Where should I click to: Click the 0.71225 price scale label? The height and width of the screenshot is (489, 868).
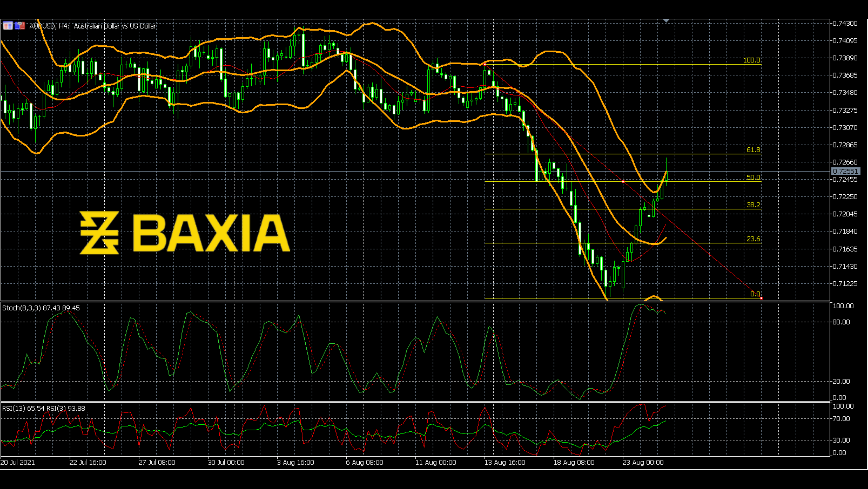[x=845, y=284]
